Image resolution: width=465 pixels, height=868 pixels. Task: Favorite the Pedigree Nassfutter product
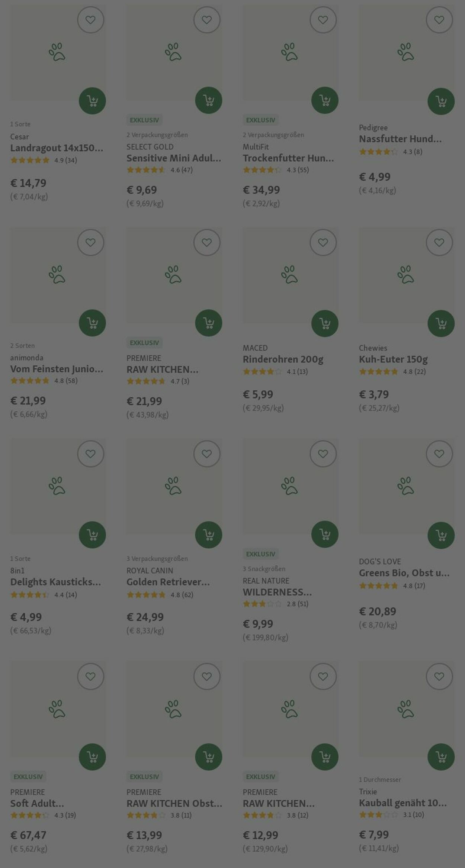click(x=439, y=20)
